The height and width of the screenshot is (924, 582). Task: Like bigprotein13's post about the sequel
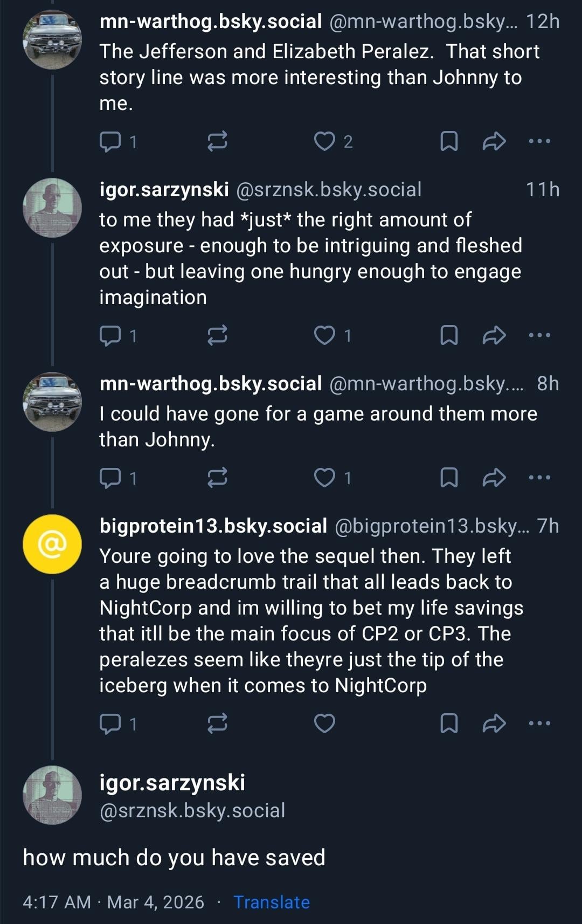324,723
